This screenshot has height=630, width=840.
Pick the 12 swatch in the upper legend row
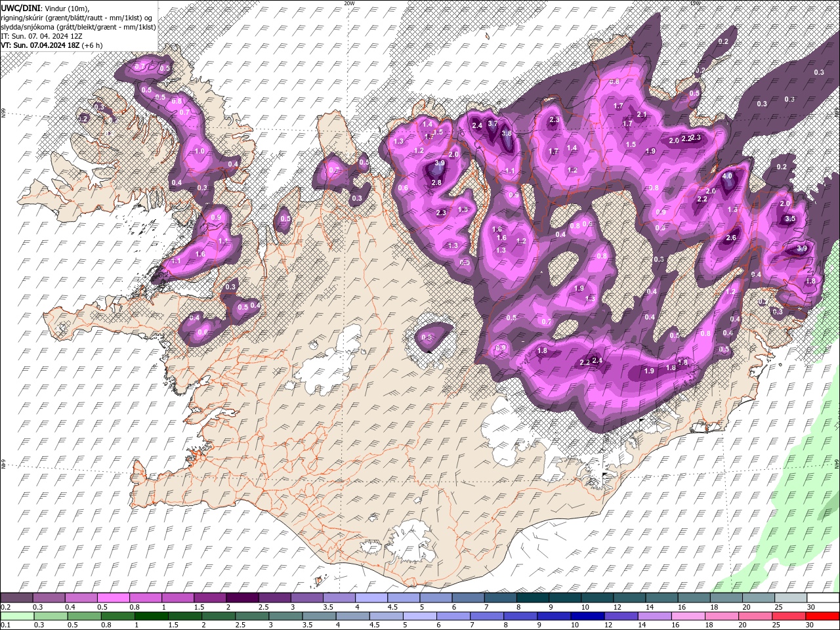629,598
